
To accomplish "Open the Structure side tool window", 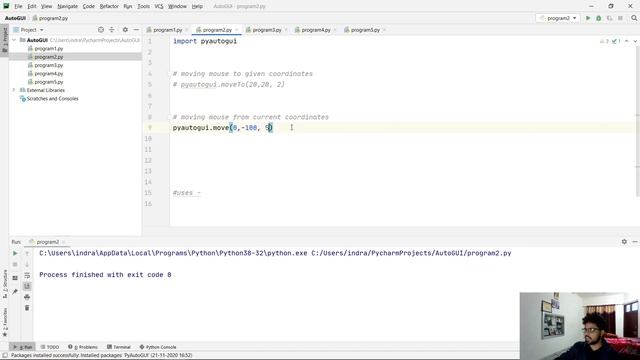I will coord(4,283).
